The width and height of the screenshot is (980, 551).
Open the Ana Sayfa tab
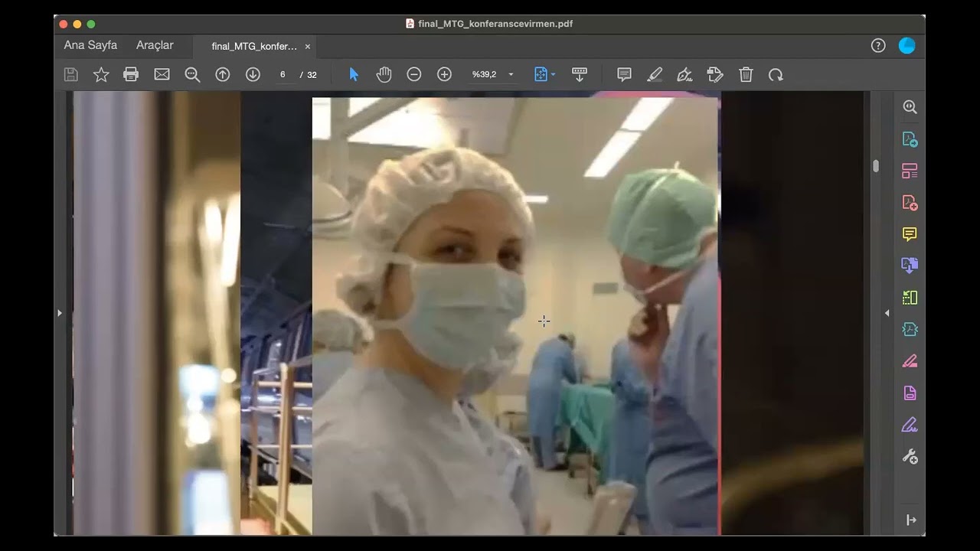point(90,45)
